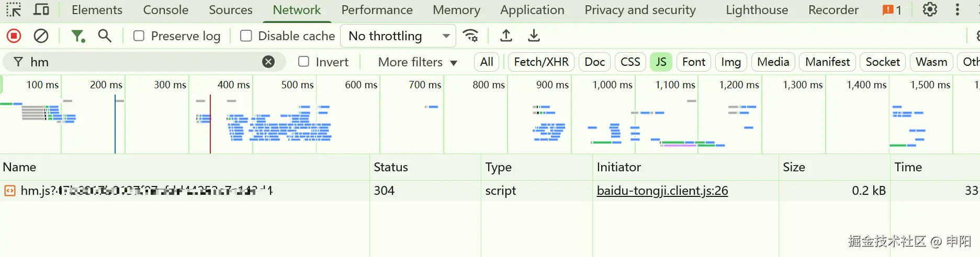Image resolution: width=980 pixels, height=257 pixels.
Task: Open the network search magnifier
Action: [x=105, y=36]
